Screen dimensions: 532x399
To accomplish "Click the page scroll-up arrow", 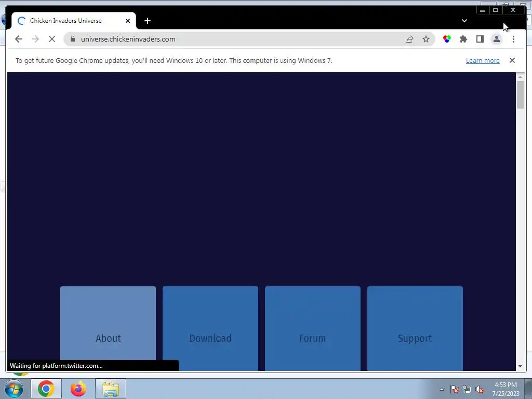I will 520,77.
